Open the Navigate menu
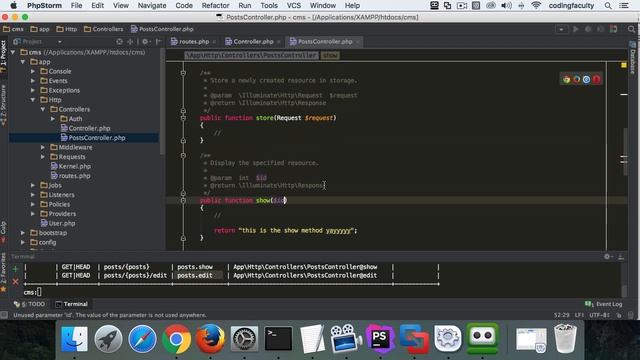This screenshot has height=360, width=640. coord(152,6)
